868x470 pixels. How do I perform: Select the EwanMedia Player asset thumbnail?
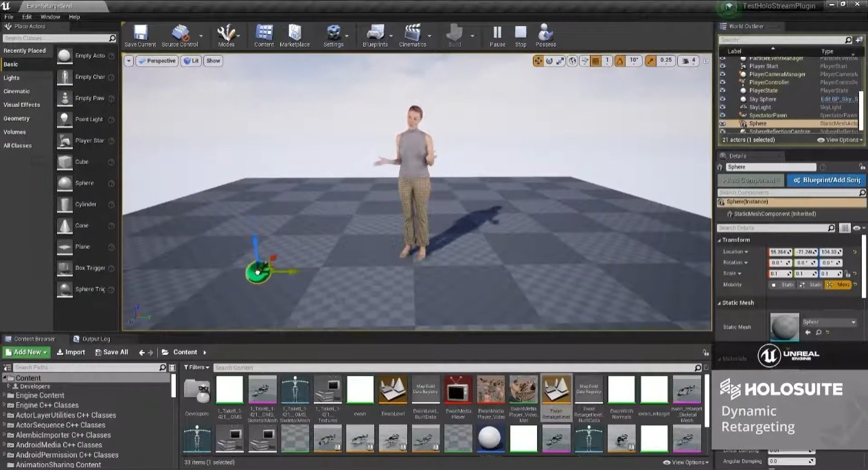[x=458, y=390]
